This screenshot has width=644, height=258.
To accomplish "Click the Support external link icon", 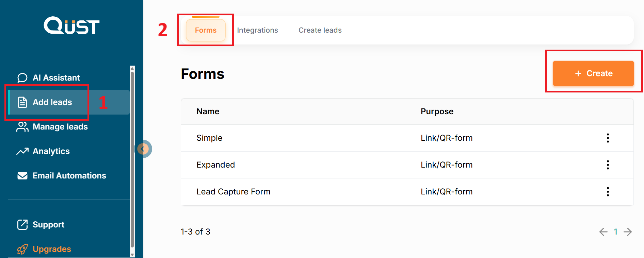I will pyautogui.click(x=22, y=225).
